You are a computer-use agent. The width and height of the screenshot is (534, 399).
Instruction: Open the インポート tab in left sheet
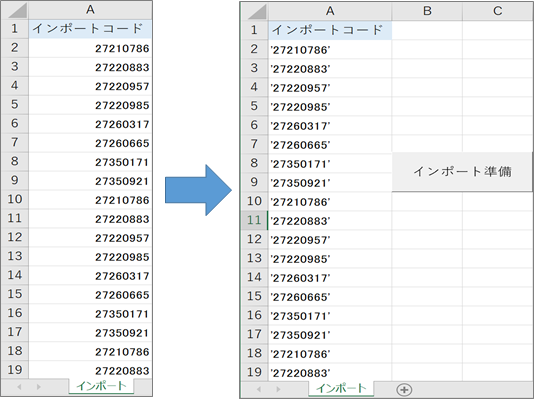pyautogui.click(x=101, y=386)
